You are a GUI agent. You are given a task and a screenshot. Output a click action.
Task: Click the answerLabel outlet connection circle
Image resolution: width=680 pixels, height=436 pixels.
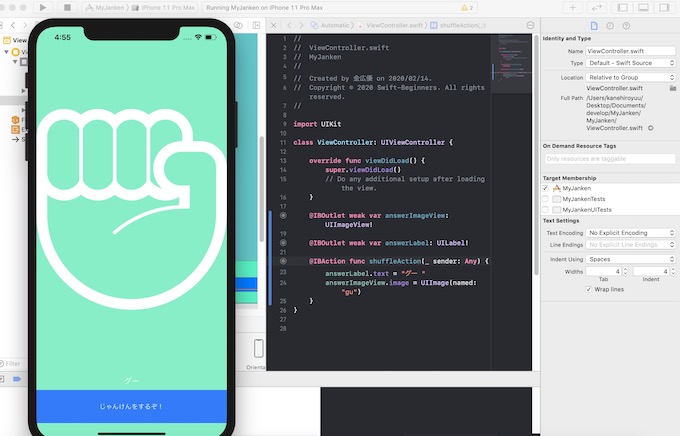click(283, 243)
